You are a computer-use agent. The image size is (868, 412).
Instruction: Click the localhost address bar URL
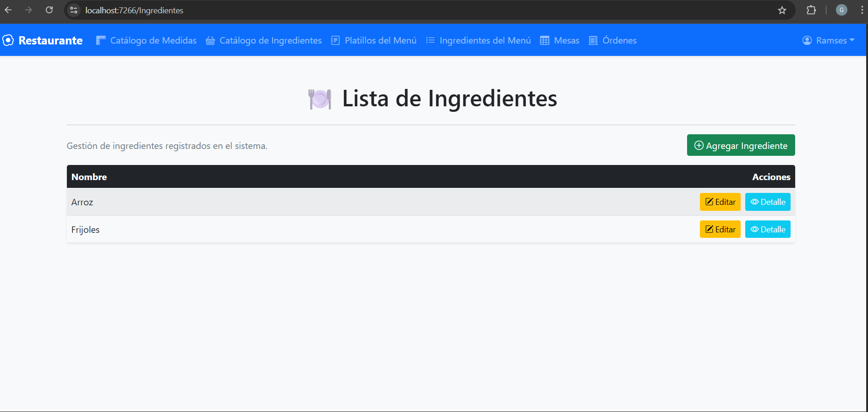click(x=134, y=10)
